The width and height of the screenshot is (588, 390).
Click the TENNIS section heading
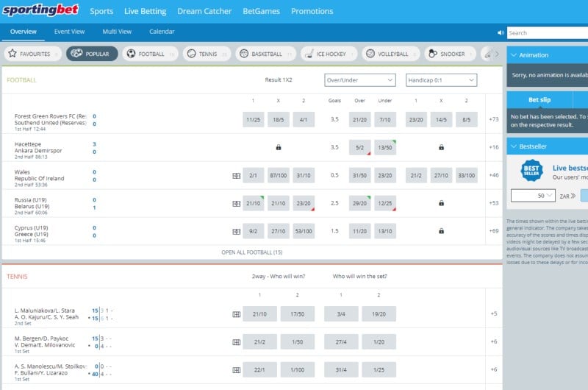point(17,276)
